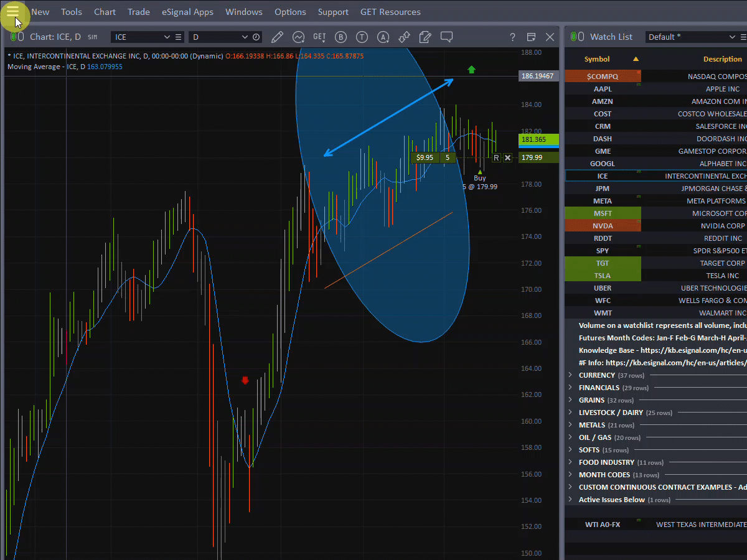Open the hamburger main menu icon
The image size is (747, 560).
tap(12, 12)
